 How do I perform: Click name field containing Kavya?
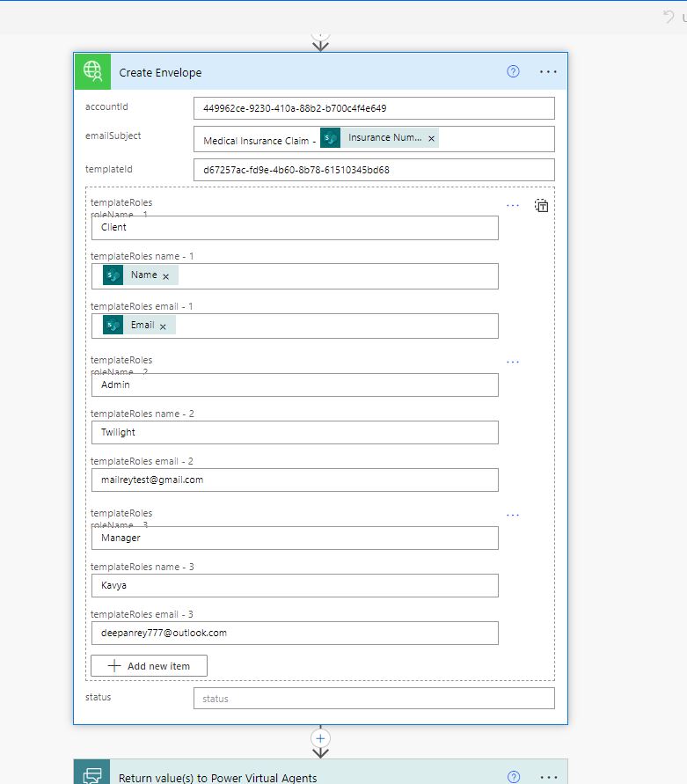(295, 585)
